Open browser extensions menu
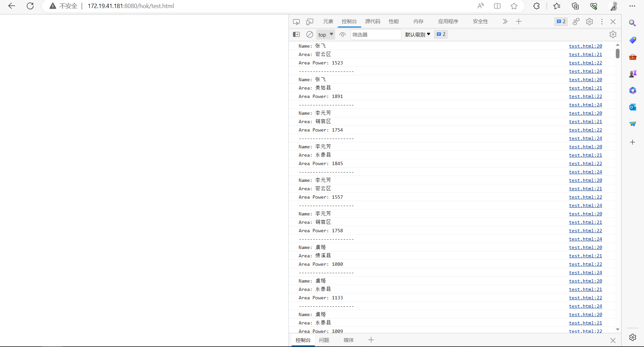The image size is (644, 347). [536, 6]
